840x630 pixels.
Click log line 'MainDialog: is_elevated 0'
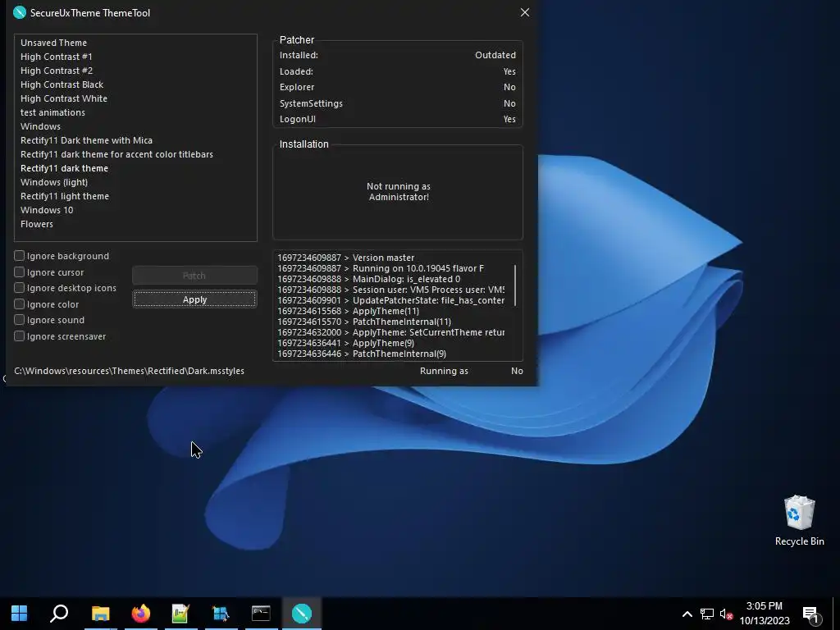click(368, 279)
